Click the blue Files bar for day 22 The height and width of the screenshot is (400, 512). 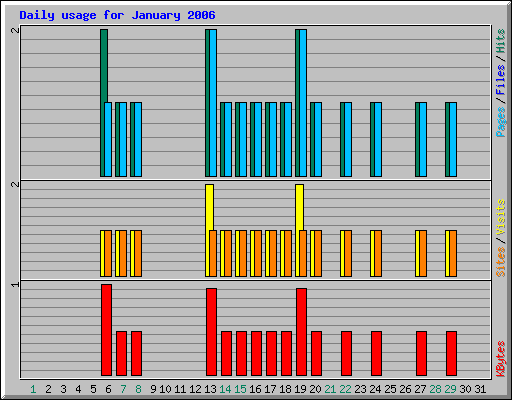click(x=348, y=139)
